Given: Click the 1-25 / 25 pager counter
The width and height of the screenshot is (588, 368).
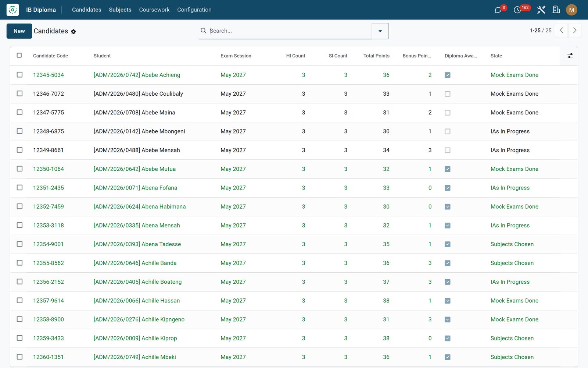Looking at the screenshot, I should [540, 31].
